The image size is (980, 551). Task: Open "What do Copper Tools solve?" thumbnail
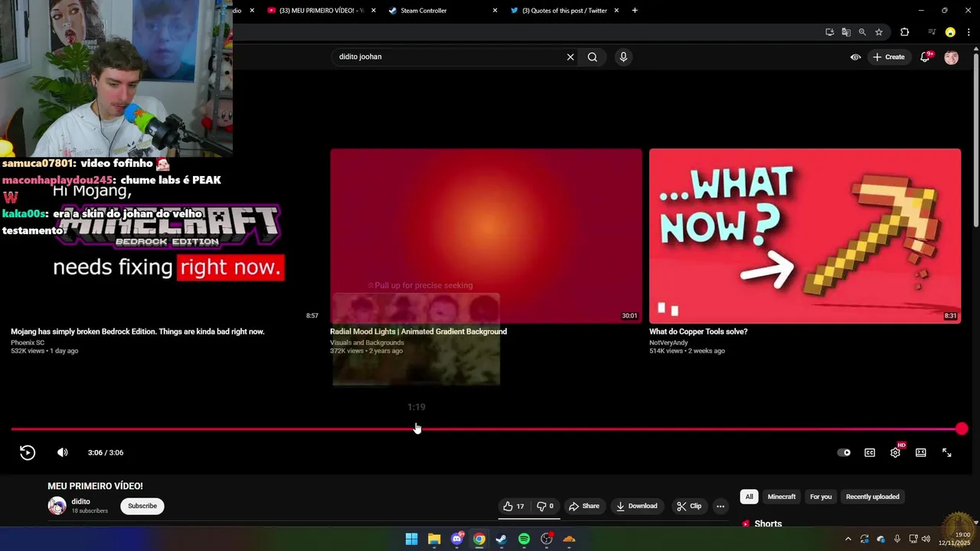[x=805, y=236]
